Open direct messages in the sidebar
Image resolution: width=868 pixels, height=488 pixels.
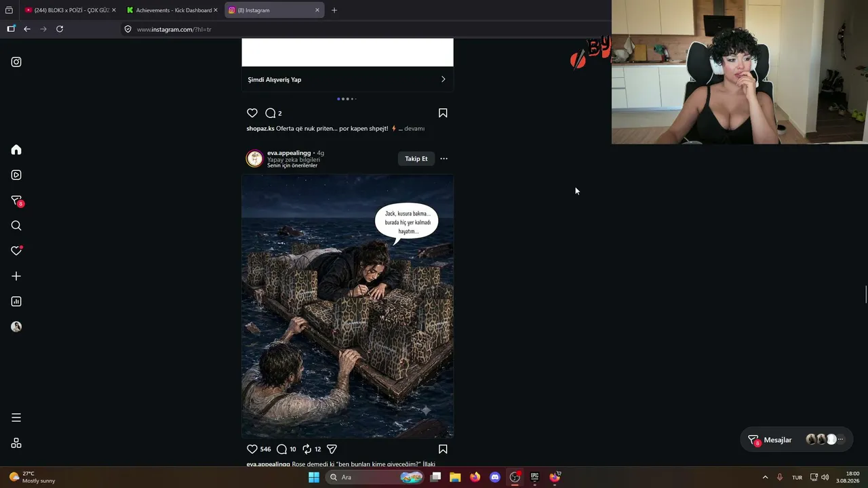(x=17, y=201)
